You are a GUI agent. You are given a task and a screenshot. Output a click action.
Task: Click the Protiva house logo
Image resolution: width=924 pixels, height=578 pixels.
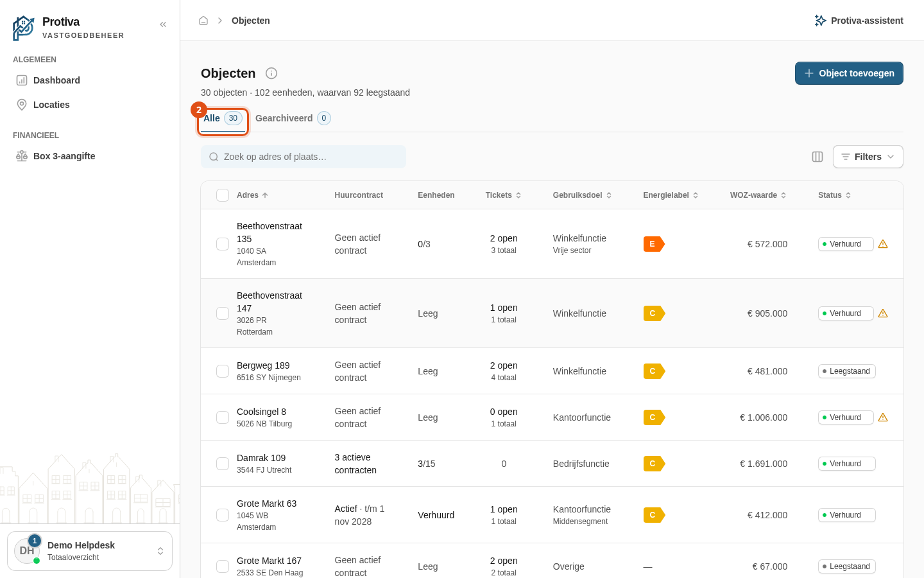(24, 28)
